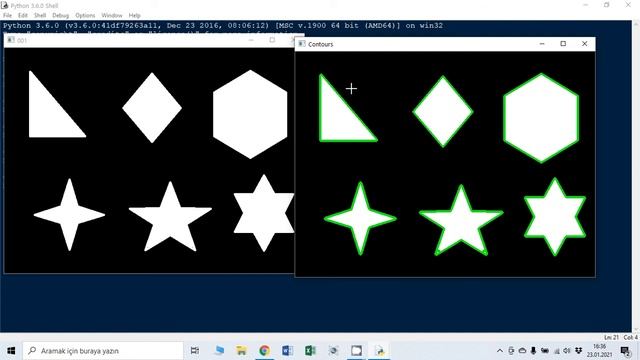Click the taskbar search box 'Aramak için buraya yazın'
This screenshot has width=640, height=360.
pos(103,351)
